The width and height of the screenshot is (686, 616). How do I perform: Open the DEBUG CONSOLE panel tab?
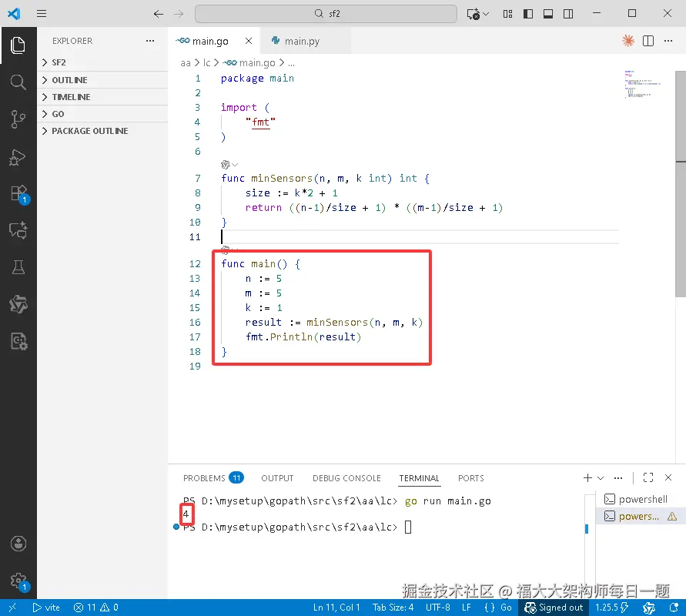(x=346, y=478)
